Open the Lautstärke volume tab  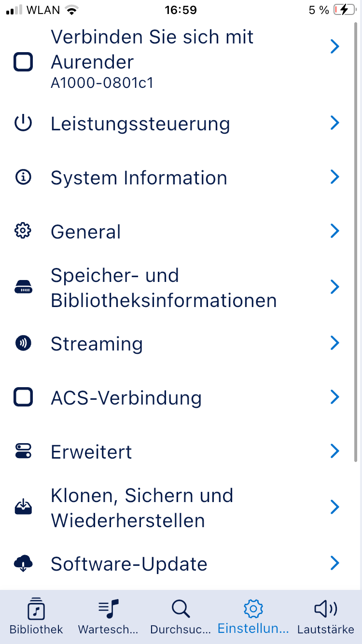point(325,616)
